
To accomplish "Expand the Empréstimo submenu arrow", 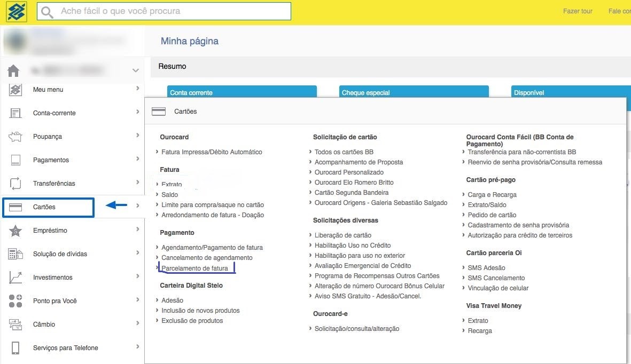I will click(138, 229).
